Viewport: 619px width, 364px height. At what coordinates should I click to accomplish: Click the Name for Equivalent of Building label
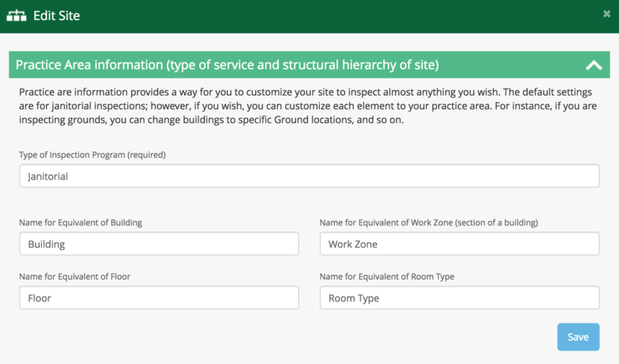pyautogui.click(x=80, y=223)
